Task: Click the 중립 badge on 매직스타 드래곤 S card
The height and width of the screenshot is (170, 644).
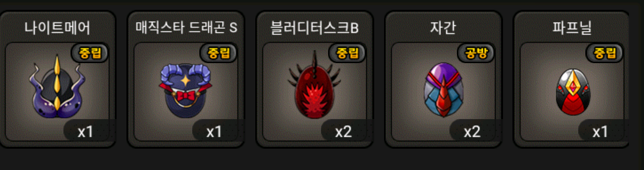Action: tap(219, 53)
